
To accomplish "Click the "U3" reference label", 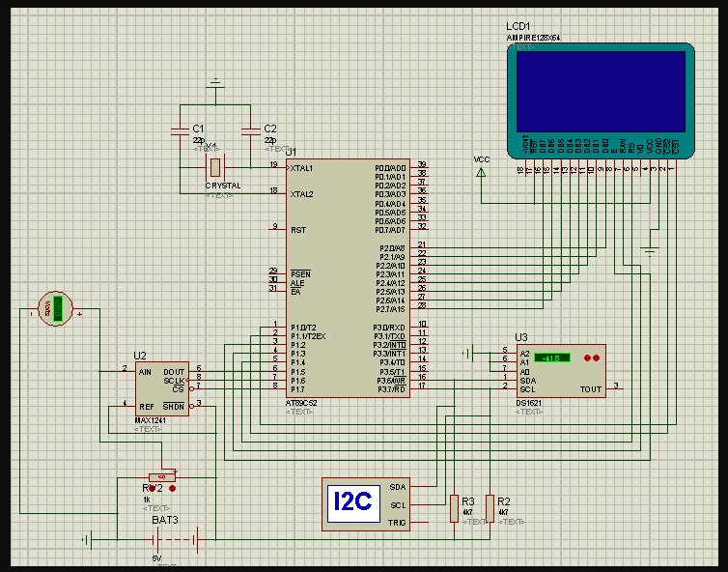I will 521,338.
